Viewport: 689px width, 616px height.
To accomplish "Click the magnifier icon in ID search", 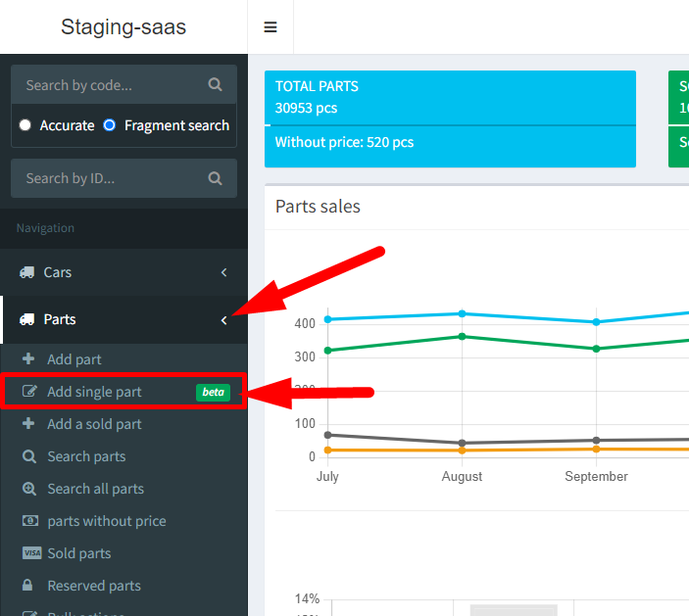I will (216, 178).
